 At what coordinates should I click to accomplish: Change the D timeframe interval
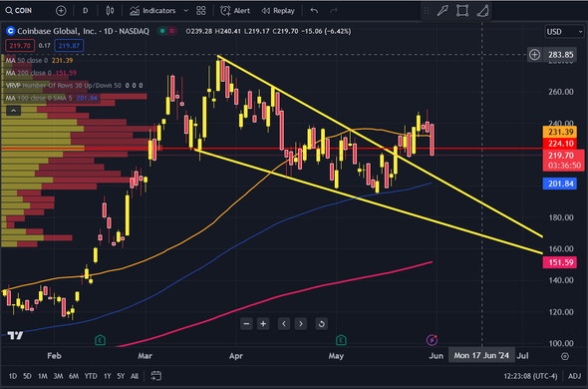tap(86, 11)
